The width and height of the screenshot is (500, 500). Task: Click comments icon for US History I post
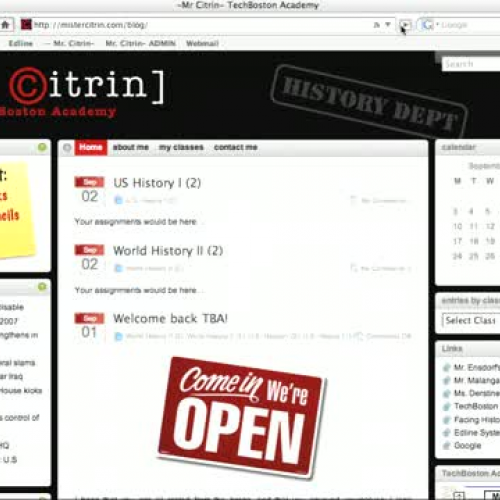coord(353,200)
